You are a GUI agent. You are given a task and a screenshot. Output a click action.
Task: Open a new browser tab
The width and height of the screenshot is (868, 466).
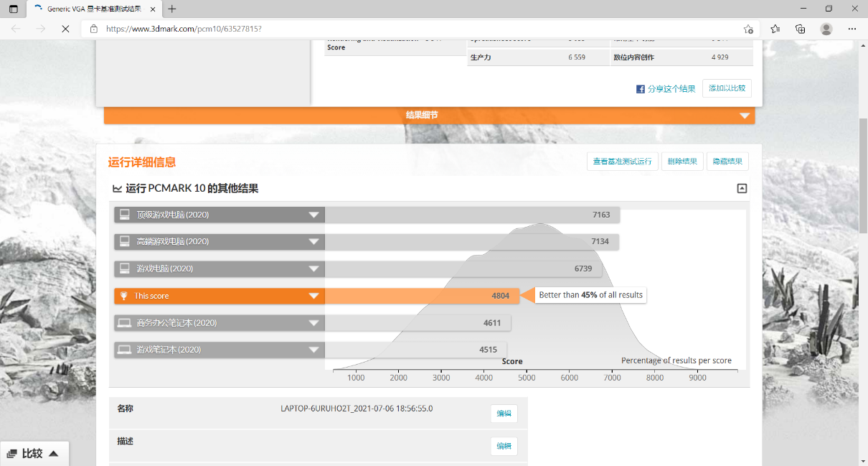coord(172,9)
